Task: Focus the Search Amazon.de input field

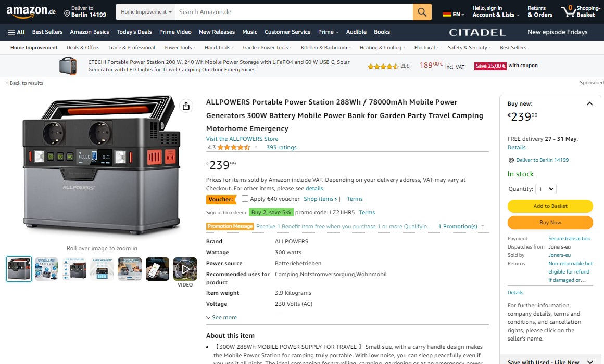Action: (294, 12)
